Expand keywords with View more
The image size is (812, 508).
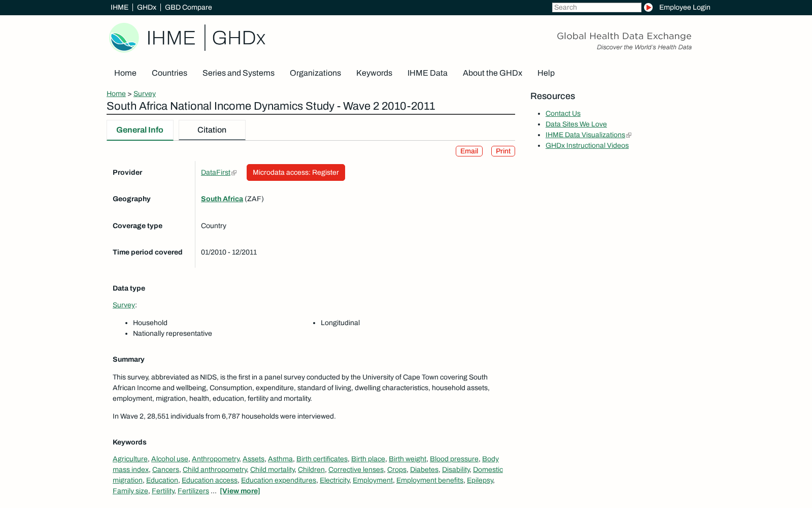240,491
